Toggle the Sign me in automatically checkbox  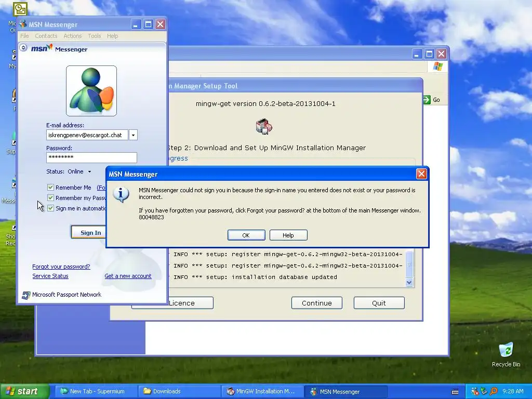click(x=50, y=208)
